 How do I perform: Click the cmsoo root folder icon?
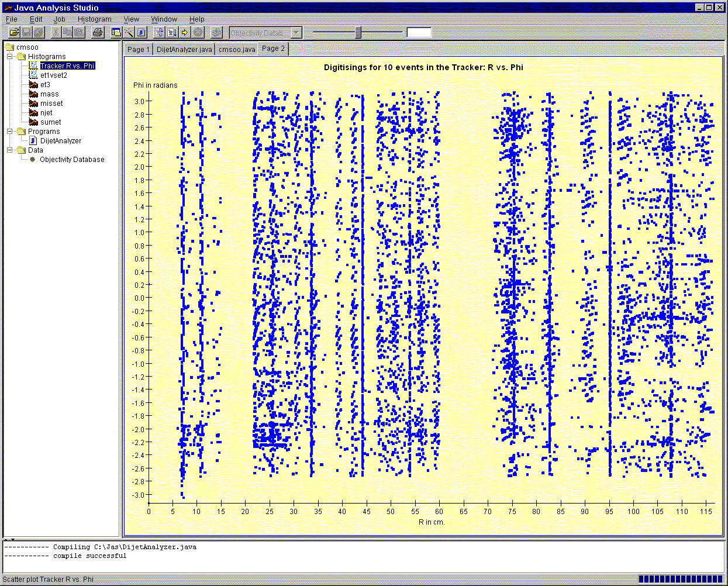pyautogui.click(x=9, y=47)
